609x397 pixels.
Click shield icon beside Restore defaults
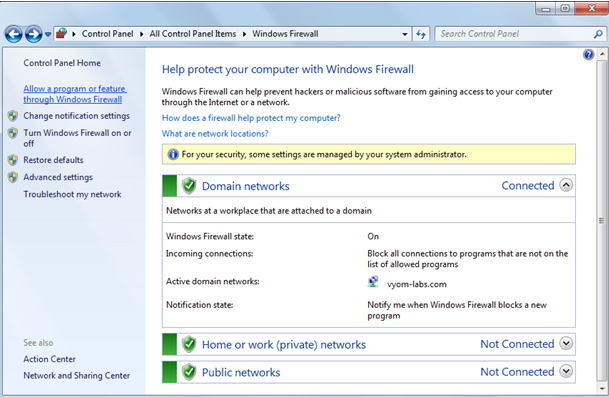click(13, 160)
